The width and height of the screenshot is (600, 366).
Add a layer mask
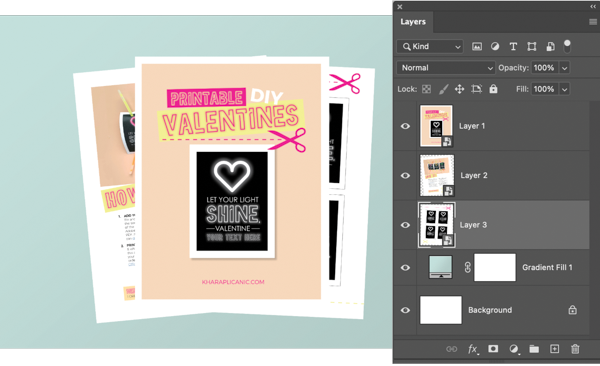click(x=493, y=348)
